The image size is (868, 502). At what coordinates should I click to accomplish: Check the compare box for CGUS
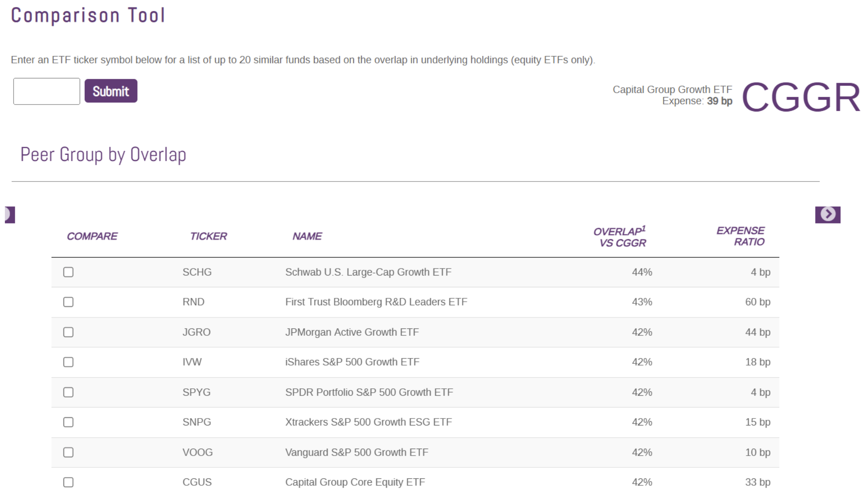pyautogui.click(x=68, y=482)
